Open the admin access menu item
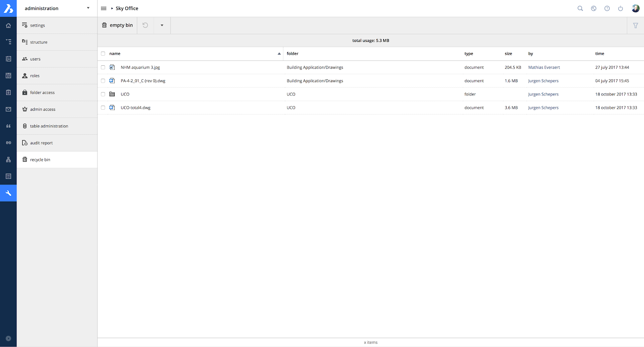Image resolution: width=644 pixels, height=347 pixels. click(x=57, y=109)
